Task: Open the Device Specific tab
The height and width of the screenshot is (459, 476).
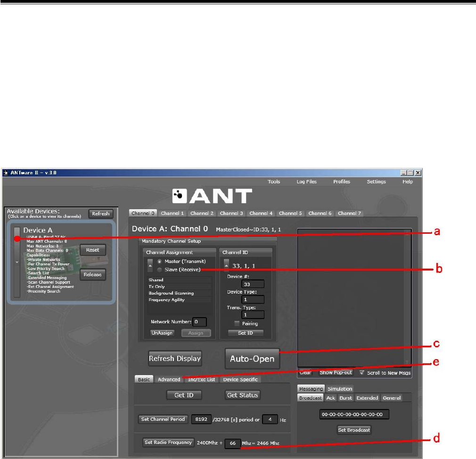Action: coord(240,379)
